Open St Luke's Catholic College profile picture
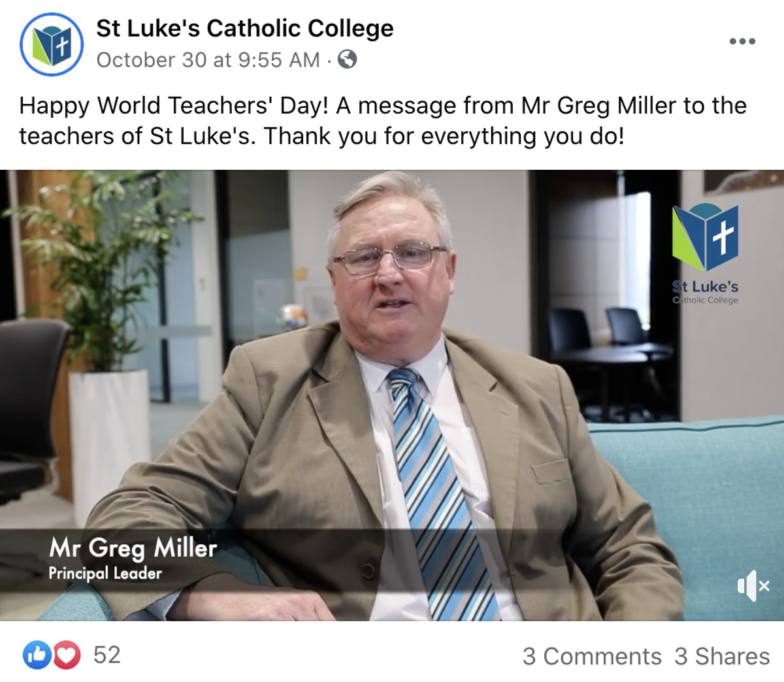 pos(52,44)
